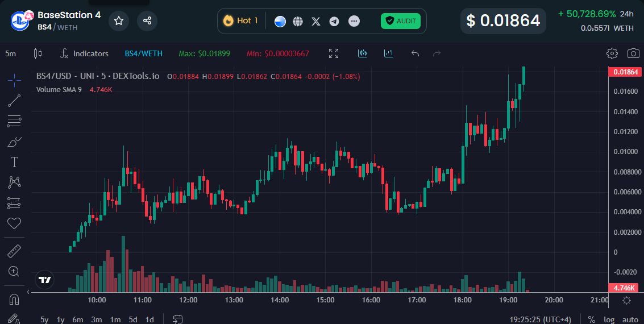Open the go to date calendar
Viewport: 644px width, 324px height.
tap(178, 319)
